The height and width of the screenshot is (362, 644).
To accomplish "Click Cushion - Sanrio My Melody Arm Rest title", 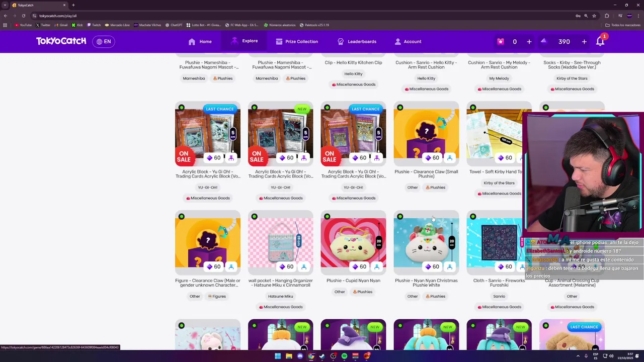I will 499,65.
